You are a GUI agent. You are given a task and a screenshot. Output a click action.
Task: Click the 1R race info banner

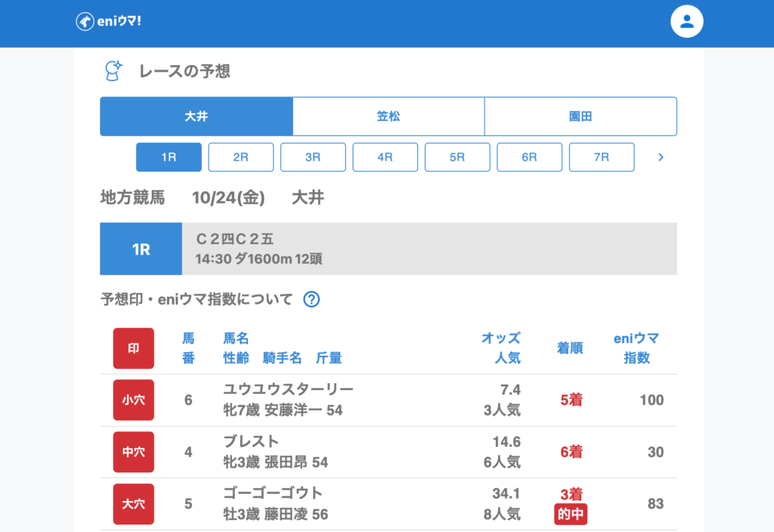point(389,249)
